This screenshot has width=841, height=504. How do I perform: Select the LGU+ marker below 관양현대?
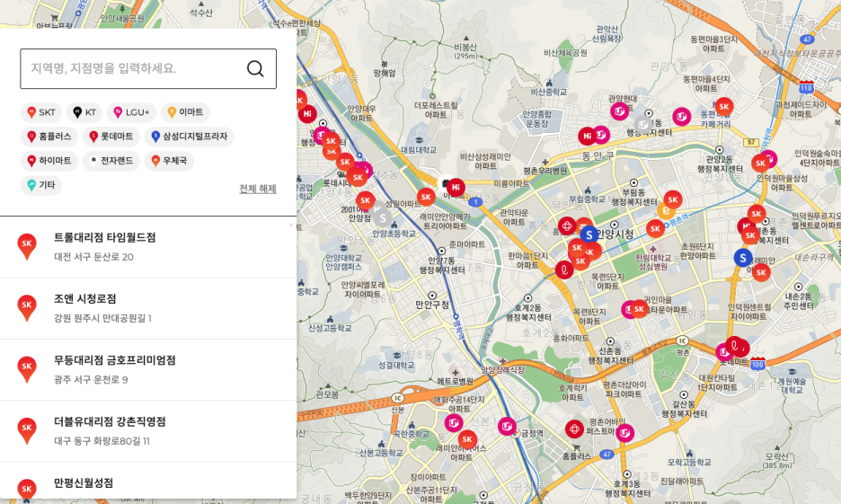tap(620, 111)
